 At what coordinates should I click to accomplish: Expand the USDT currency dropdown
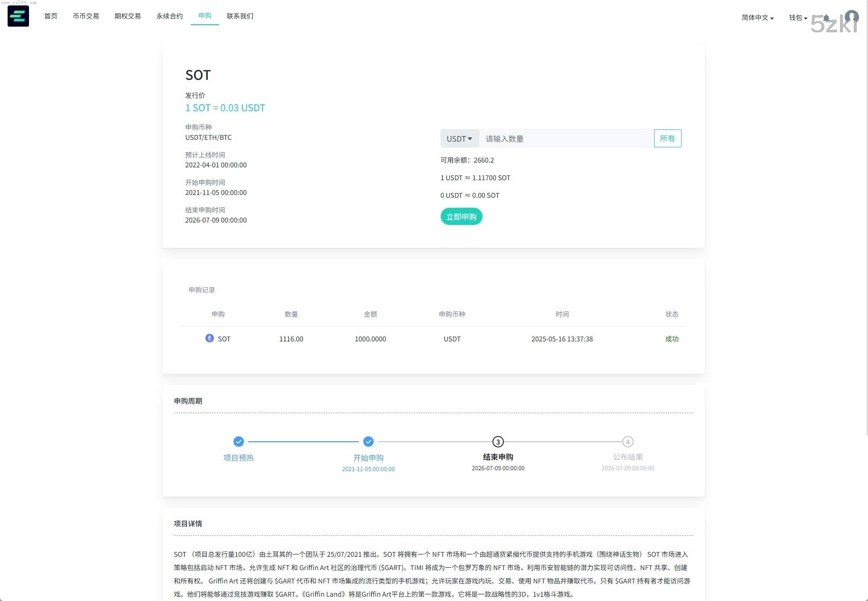point(459,139)
